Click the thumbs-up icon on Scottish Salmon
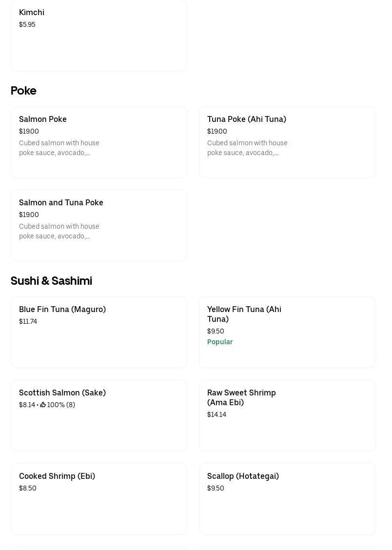This screenshot has width=392, height=550. [43, 405]
